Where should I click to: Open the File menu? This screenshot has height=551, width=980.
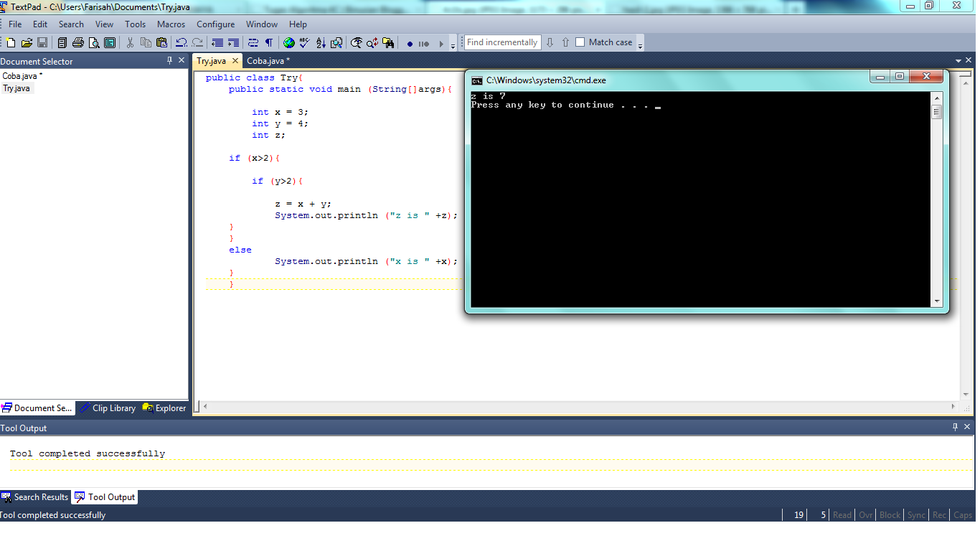click(15, 24)
